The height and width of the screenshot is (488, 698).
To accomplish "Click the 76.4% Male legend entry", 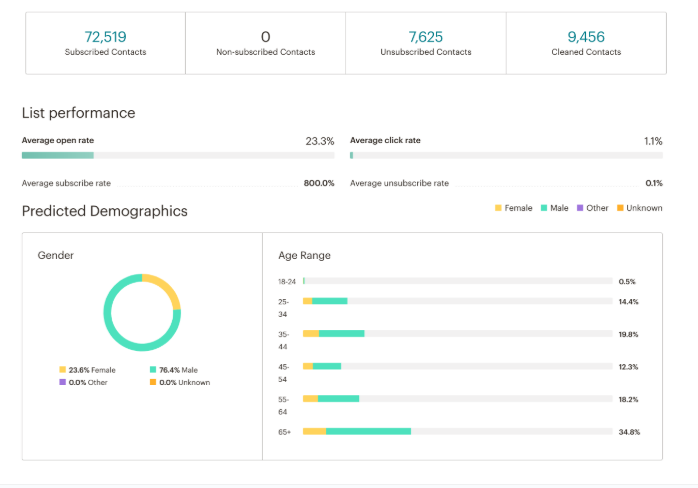I will click(x=174, y=370).
